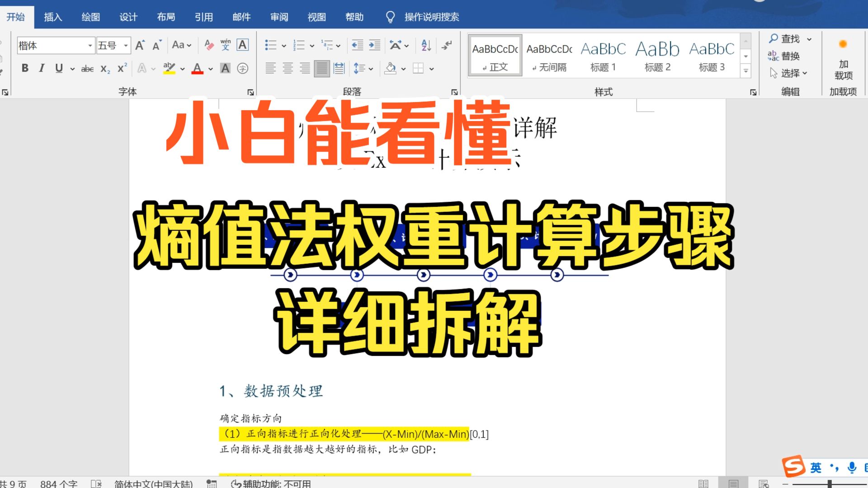Show or hide paragraph marks

pyautogui.click(x=447, y=45)
